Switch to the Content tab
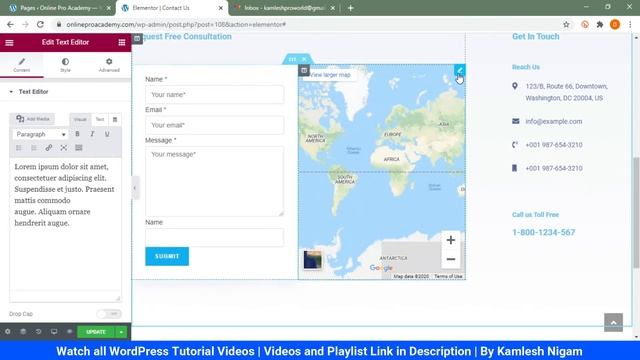 tap(22, 65)
